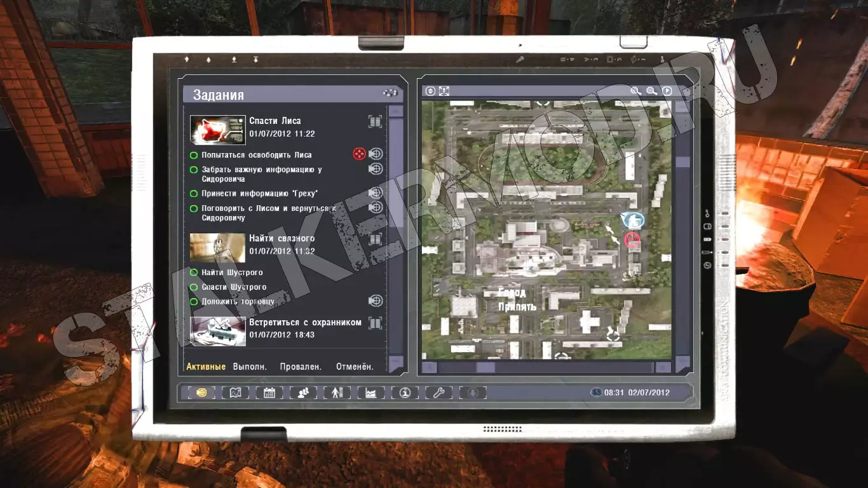Screen dimensions: 868x488
Task: Click the map horizontal scrollbar right arrow
Action: [x=663, y=367]
